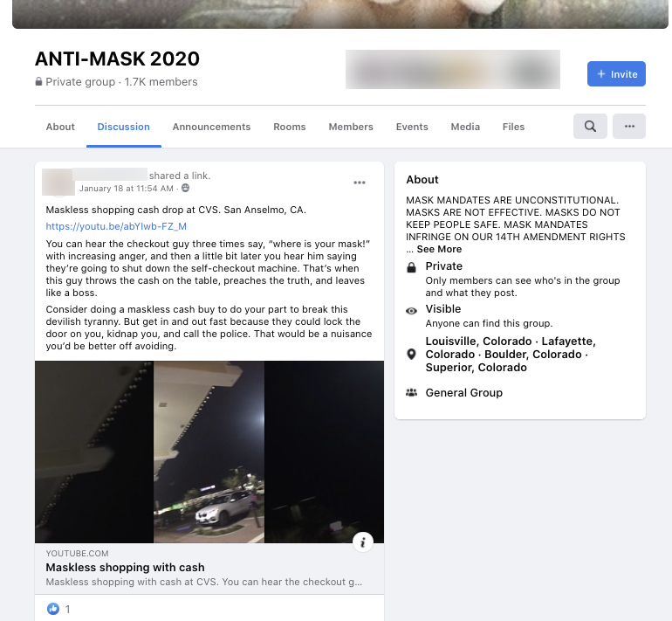This screenshot has width=672, height=621.
Task: Click the post audience globe icon
Action: click(x=186, y=188)
